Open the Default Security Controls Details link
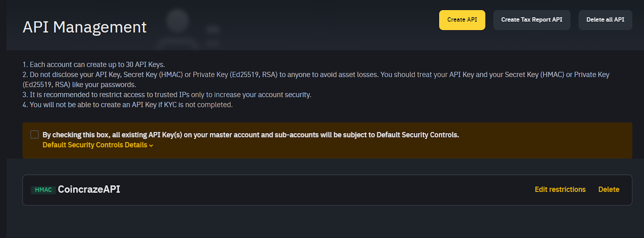Image resolution: width=644 pixels, height=238 pixels. click(x=95, y=145)
